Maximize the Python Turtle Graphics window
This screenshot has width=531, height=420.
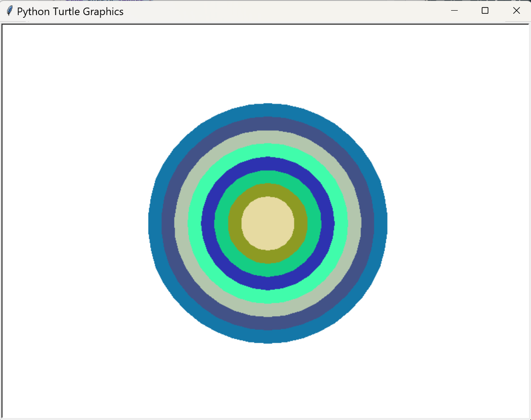pyautogui.click(x=485, y=11)
